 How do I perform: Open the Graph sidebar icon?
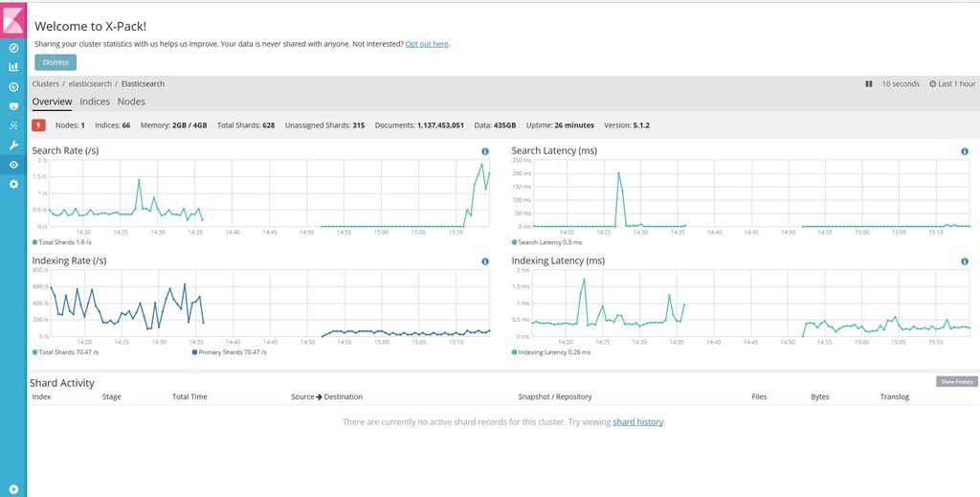click(13, 125)
